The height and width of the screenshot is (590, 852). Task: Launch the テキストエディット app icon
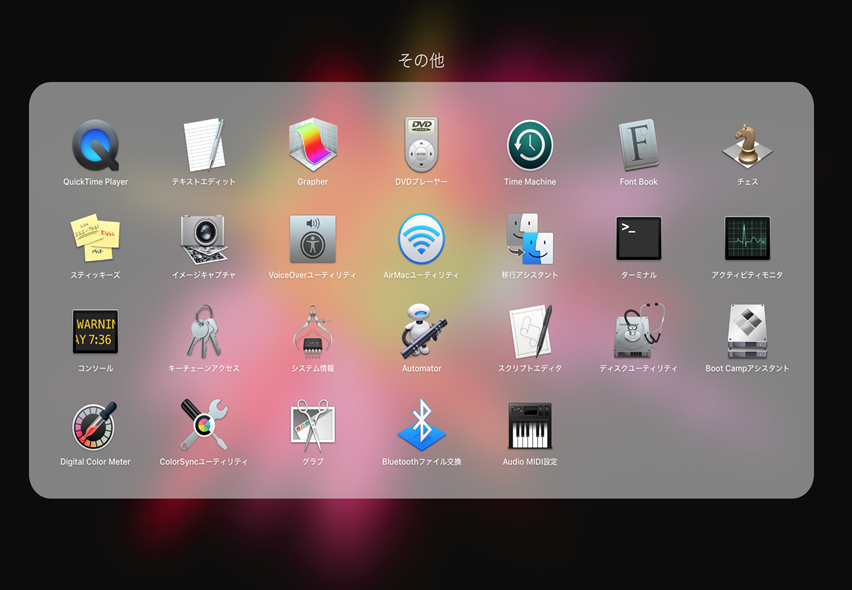[x=204, y=145]
